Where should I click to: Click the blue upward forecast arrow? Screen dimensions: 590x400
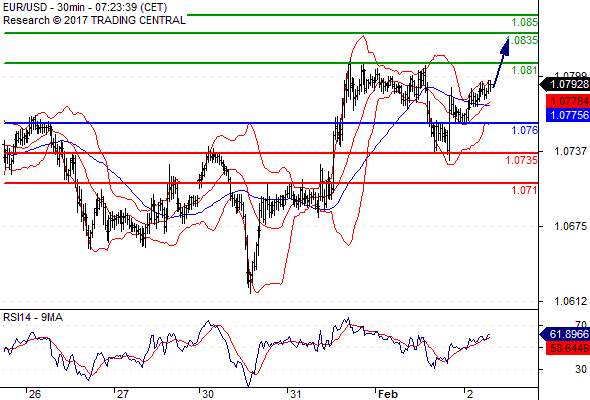click(501, 62)
